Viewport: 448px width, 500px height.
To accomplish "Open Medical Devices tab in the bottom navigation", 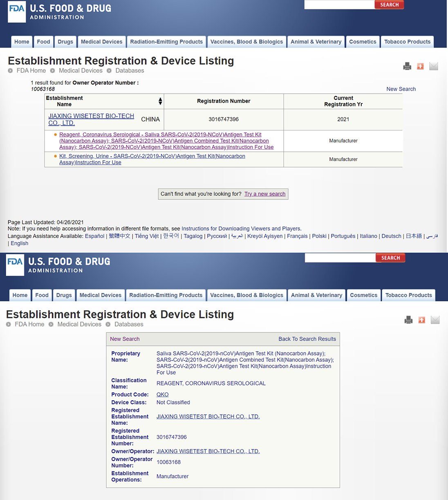I will point(101,295).
